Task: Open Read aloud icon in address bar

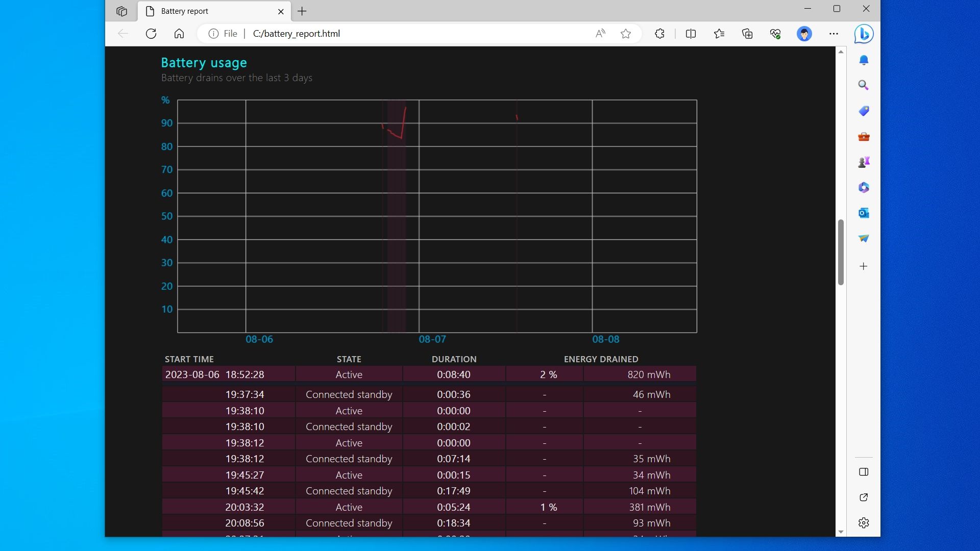Action: tap(600, 34)
